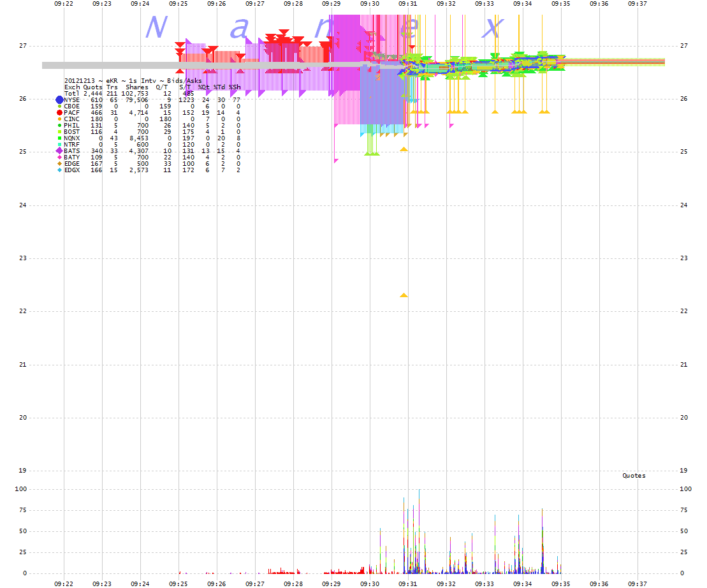Viewport: 707px width, 588px height.
Task: Select the BATY exchange label
Action: pyautogui.click(x=71, y=158)
